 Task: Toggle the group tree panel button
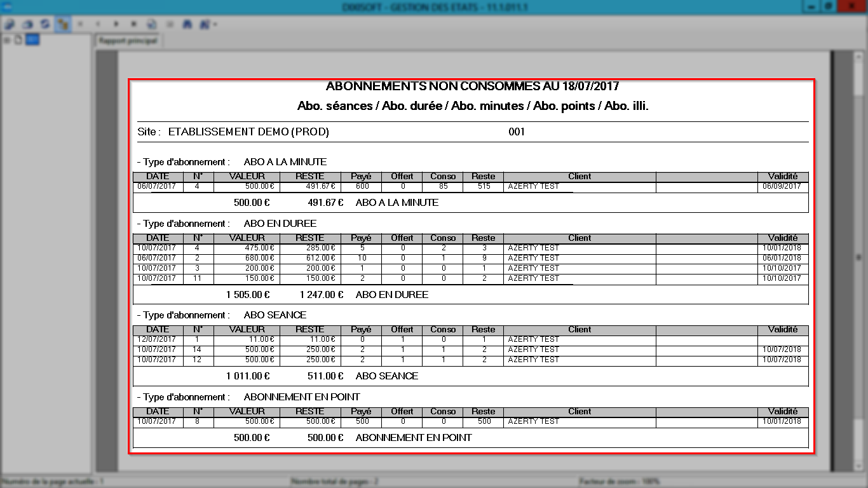[x=62, y=24]
